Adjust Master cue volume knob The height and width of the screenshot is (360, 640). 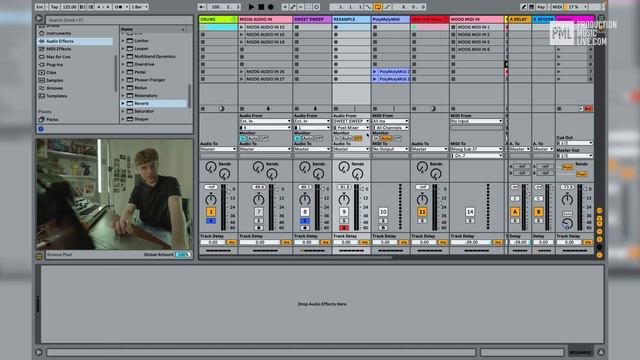click(567, 223)
